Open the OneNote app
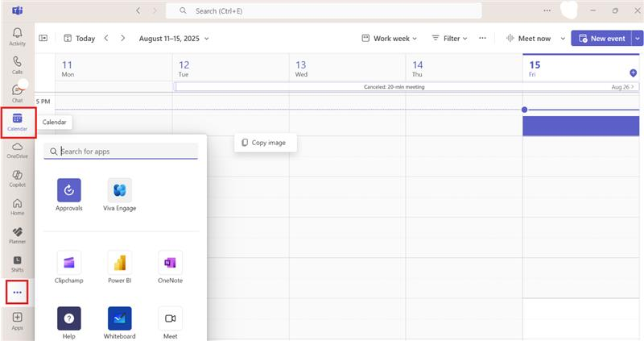The width and height of the screenshot is (644, 341). (x=170, y=268)
